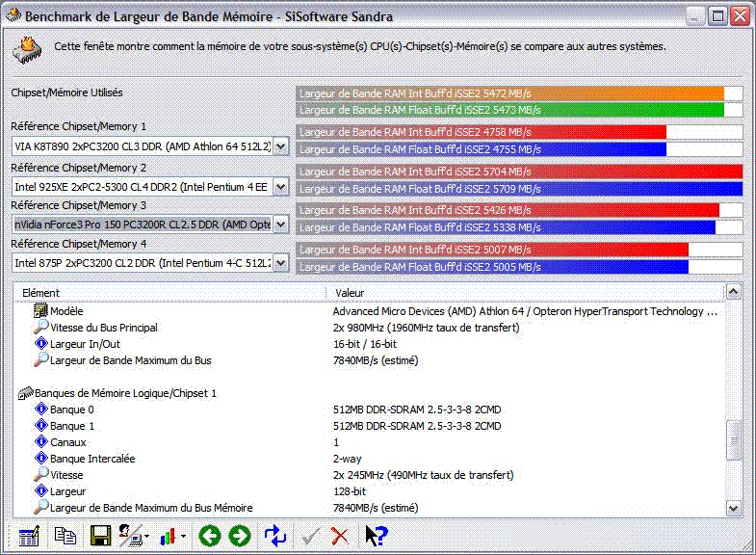This screenshot has height=555, width=756.
Task: Go back with the green left arrow
Action: [x=210, y=536]
